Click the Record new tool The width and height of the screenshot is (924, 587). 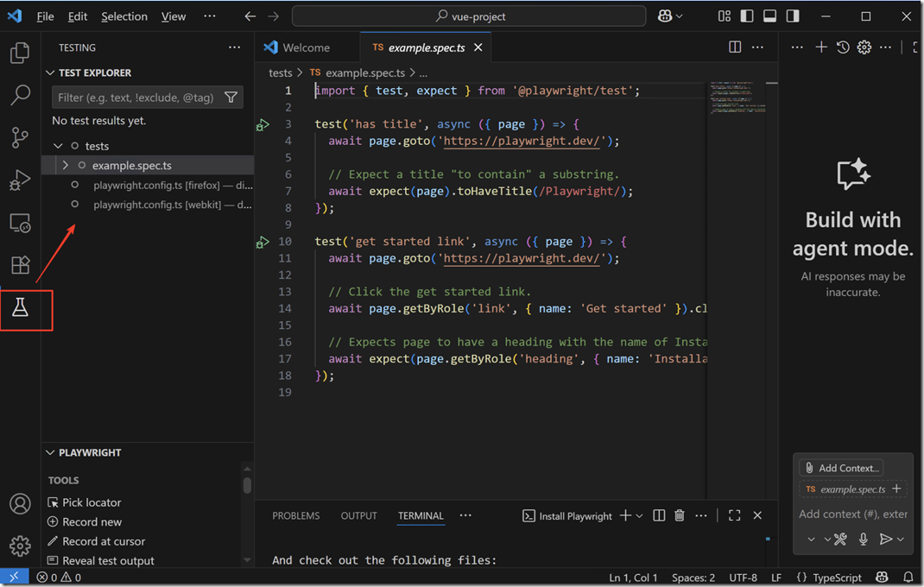(x=92, y=521)
